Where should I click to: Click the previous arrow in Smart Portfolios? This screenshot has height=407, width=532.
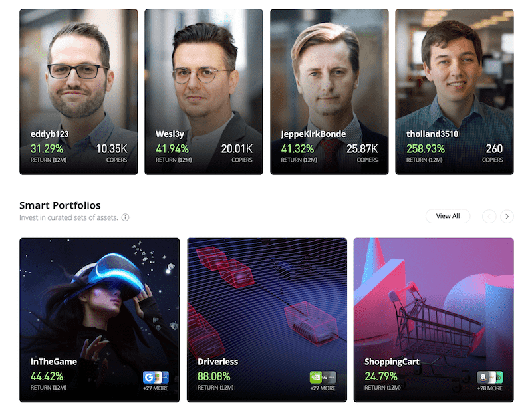(489, 216)
